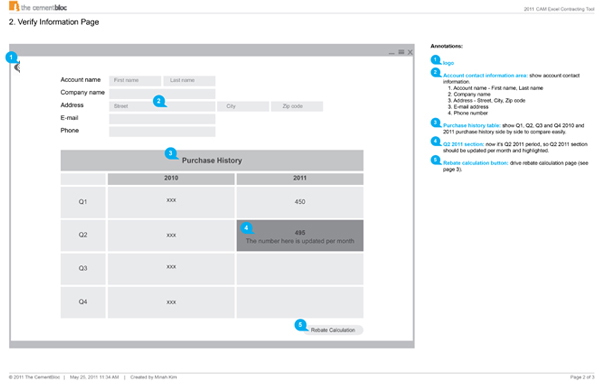This screenshot has width=600, height=388.
Task: Click the empty Q3 2011 cell
Action: tap(300, 269)
